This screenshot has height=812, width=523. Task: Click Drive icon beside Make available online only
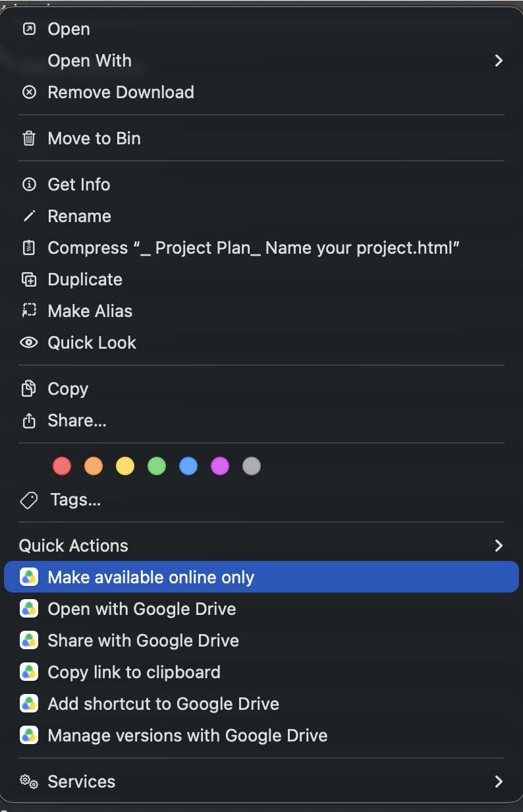pyautogui.click(x=29, y=577)
